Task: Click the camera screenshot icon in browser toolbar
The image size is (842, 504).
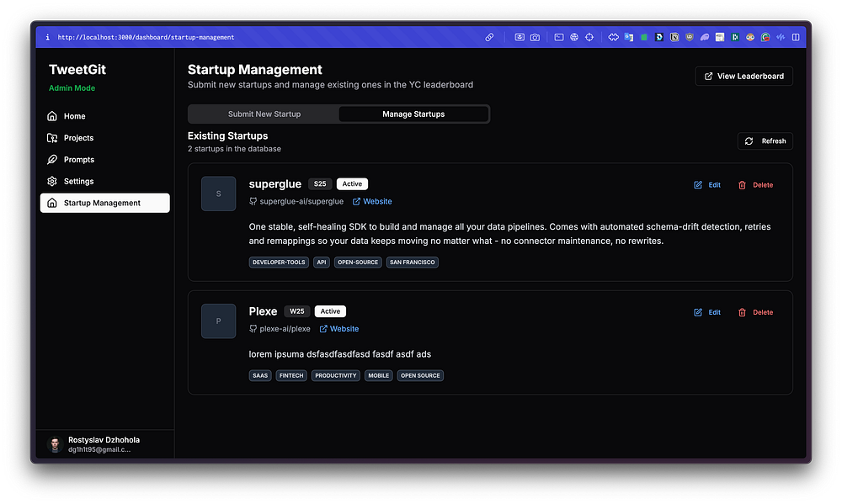Action: click(x=535, y=37)
